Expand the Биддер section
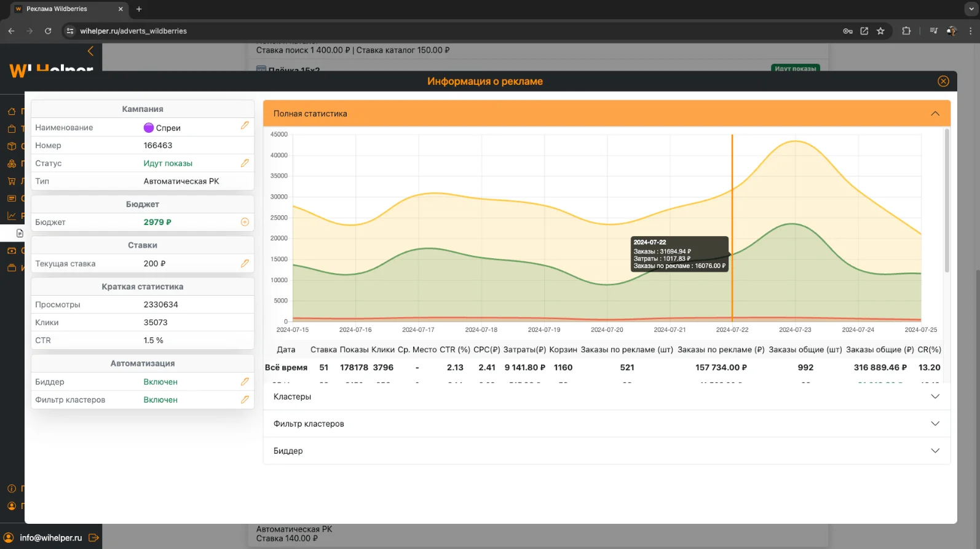The width and height of the screenshot is (980, 549). [935, 451]
